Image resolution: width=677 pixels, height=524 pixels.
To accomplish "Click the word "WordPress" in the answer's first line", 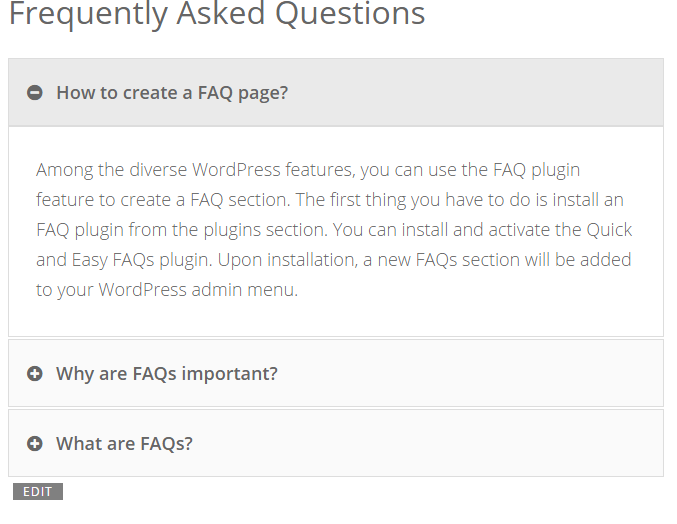I will point(236,170).
